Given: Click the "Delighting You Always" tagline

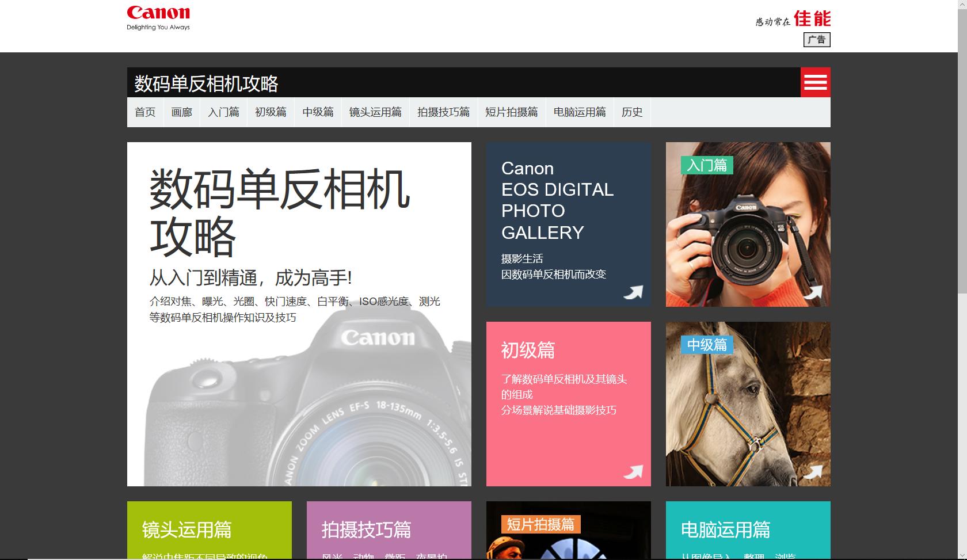Looking at the screenshot, I should (x=158, y=27).
